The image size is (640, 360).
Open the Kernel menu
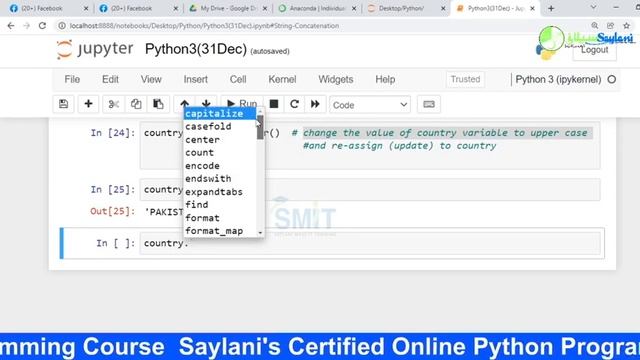point(282,79)
